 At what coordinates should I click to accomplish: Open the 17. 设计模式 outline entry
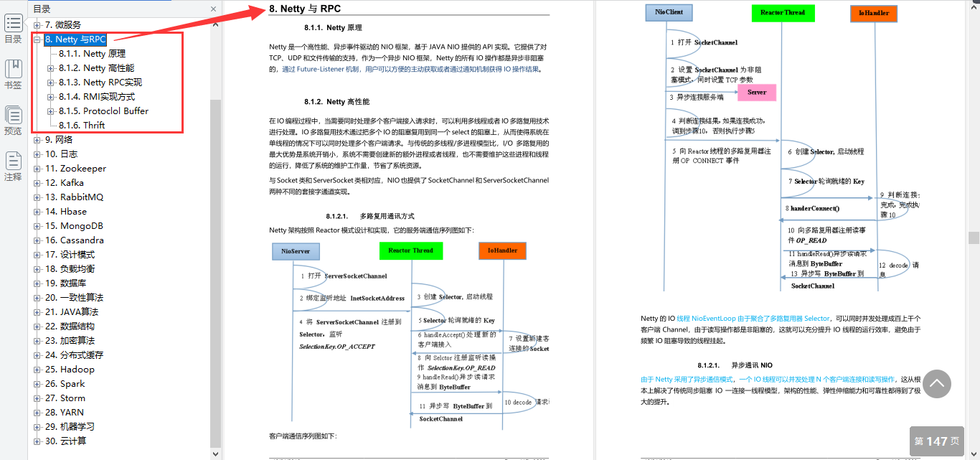pyautogui.click(x=70, y=255)
